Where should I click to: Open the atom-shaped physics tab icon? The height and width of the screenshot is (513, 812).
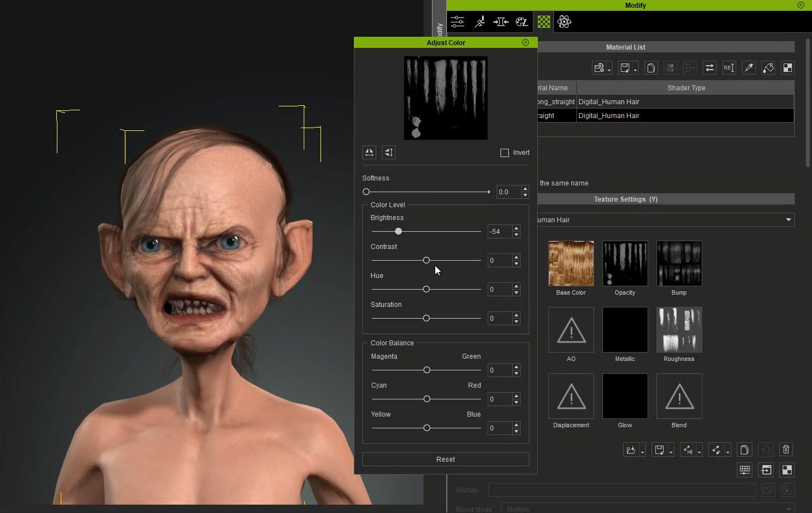click(564, 22)
